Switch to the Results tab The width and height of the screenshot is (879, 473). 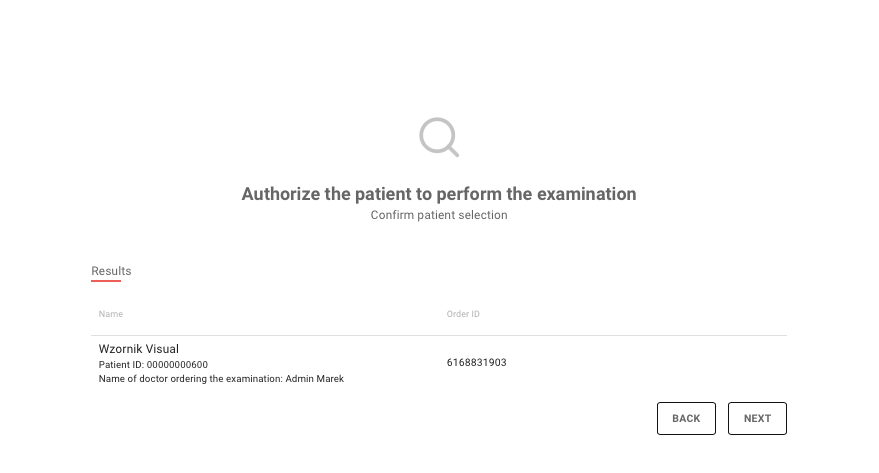(x=111, y=271)
